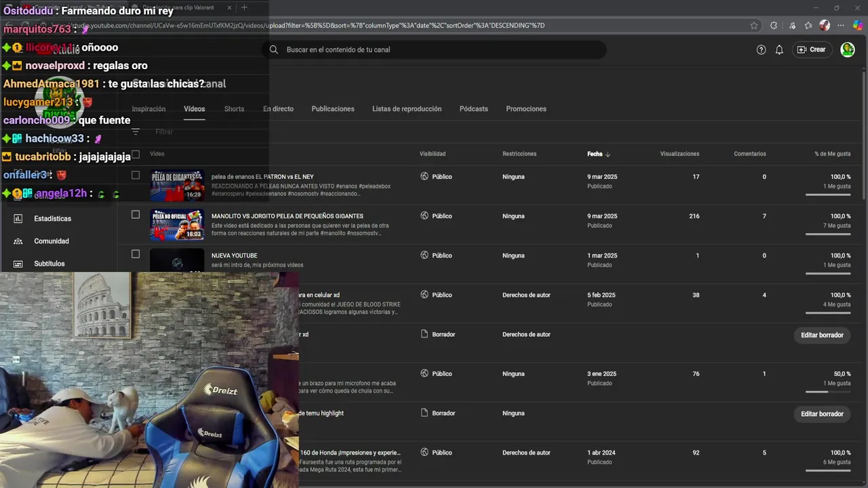This screenshot has height=488, width=868.
Task: Open the Pódcasts tab
Action: (473, 108)
